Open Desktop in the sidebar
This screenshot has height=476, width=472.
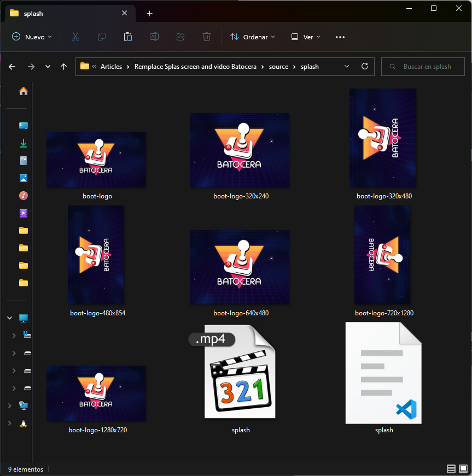point(24,125)
